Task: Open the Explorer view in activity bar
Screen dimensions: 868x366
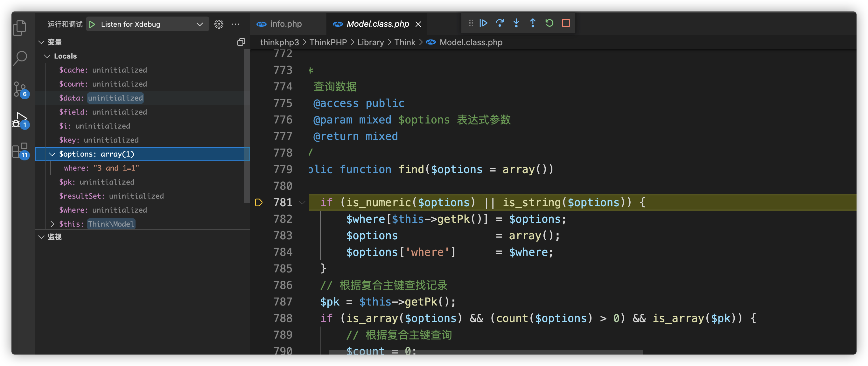Action: [x=20, y=28]
